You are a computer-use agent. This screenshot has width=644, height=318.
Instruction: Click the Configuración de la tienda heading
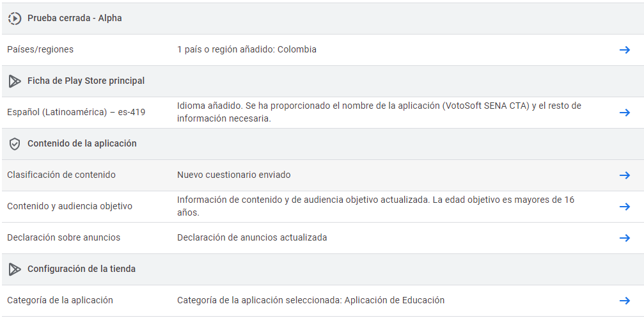coord(81,269)
